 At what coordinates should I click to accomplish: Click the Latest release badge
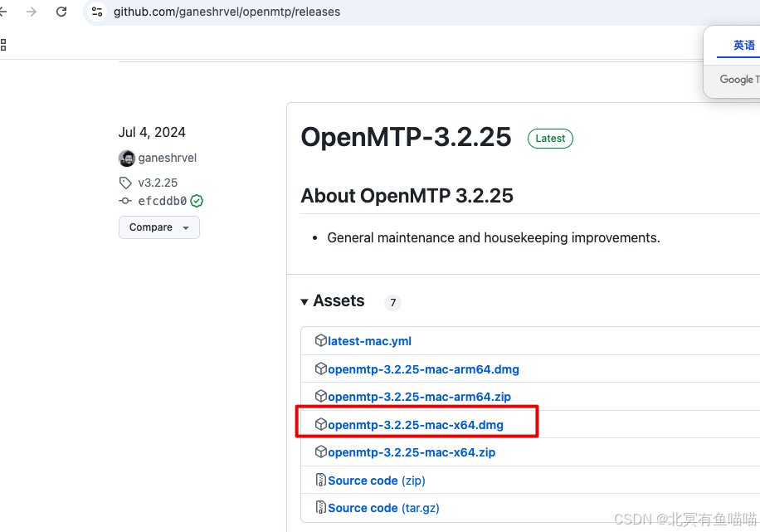pyautogui.click(x=550, y=139)
